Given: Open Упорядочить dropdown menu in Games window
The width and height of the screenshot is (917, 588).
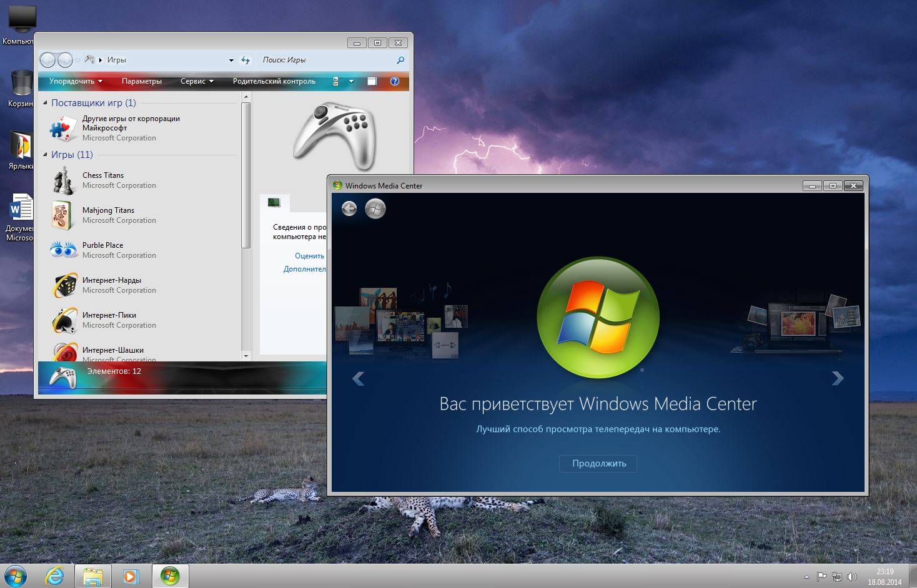Looking at the screenshot, I should click(x=76, y=81).
